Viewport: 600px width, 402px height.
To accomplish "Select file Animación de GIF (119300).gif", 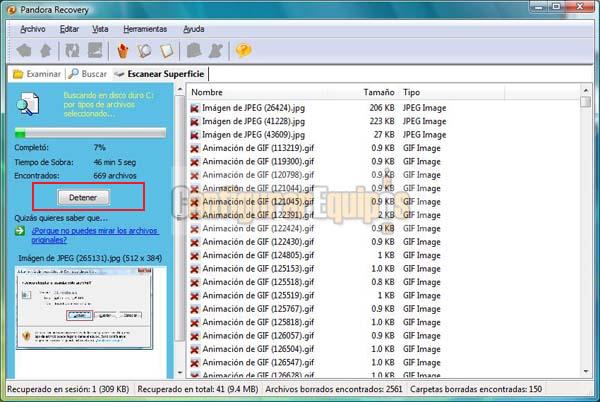I will (x=258, y=162).
